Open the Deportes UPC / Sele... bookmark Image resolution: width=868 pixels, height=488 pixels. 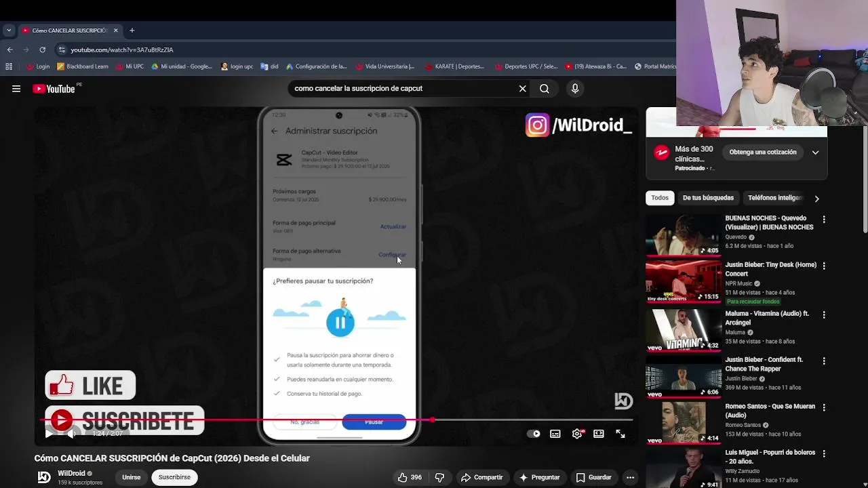pos(526,66)
